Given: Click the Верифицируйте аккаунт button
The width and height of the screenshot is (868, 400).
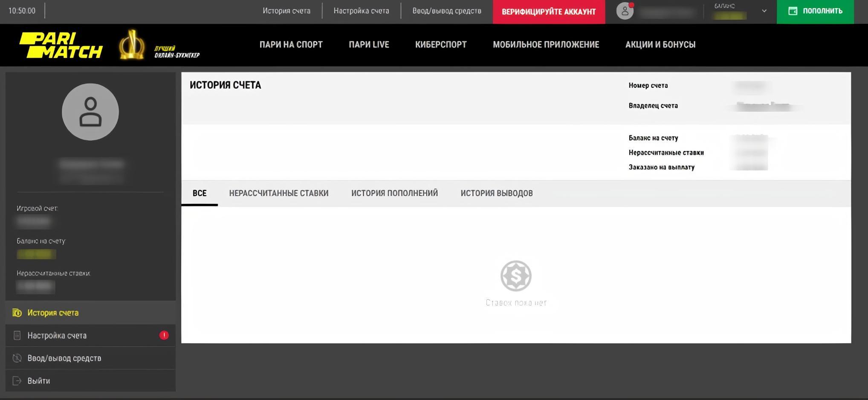Looking at the screenshot, I should click(x=549, y=12).
